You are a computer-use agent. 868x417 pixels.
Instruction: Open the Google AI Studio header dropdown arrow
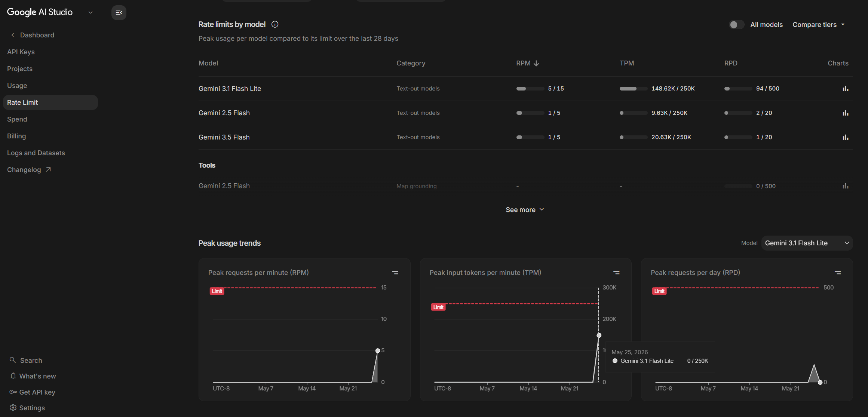click(90, 12)
